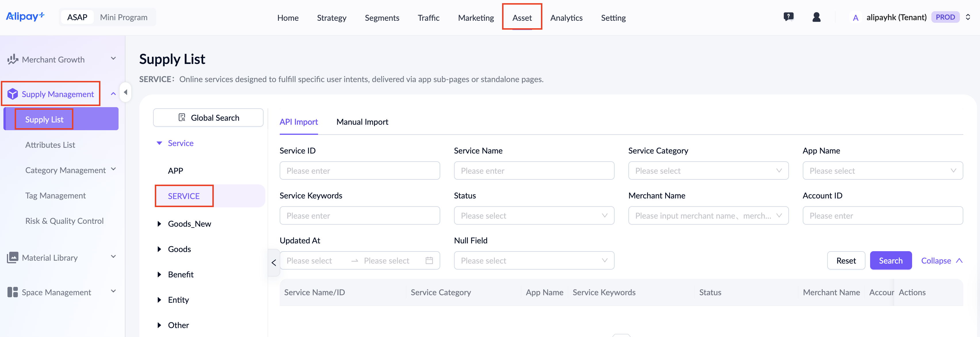Screen dimensions: 980x337
Task: Collapse the sidebar with the arrow handle
Action: pyautogui.click(x=125, y=92)
